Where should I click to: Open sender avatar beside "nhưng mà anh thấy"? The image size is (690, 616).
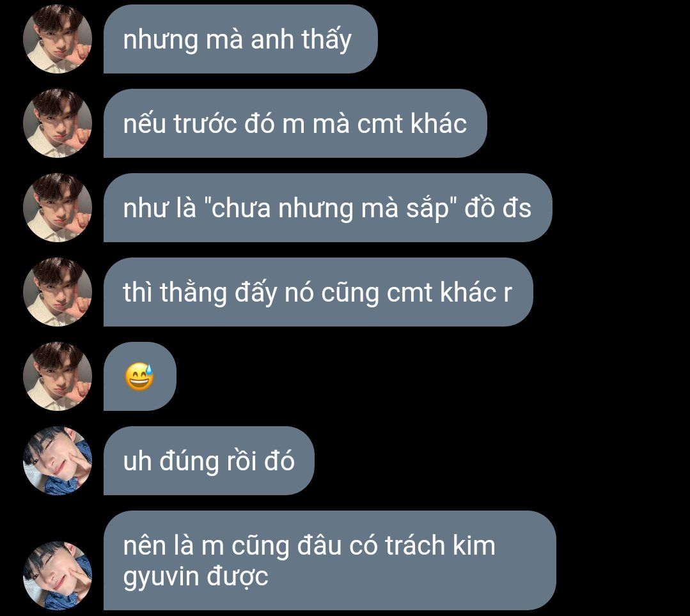(58, 39)
